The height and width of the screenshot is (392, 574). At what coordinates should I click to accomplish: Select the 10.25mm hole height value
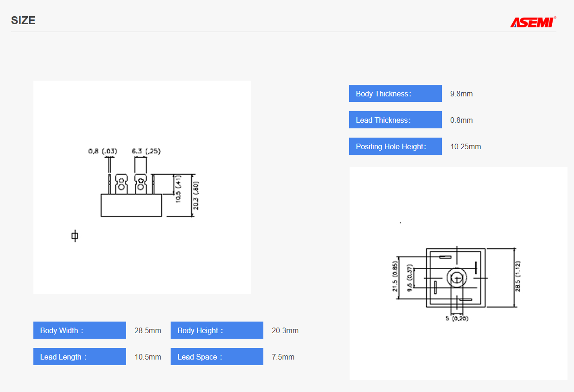click(466, 146)
